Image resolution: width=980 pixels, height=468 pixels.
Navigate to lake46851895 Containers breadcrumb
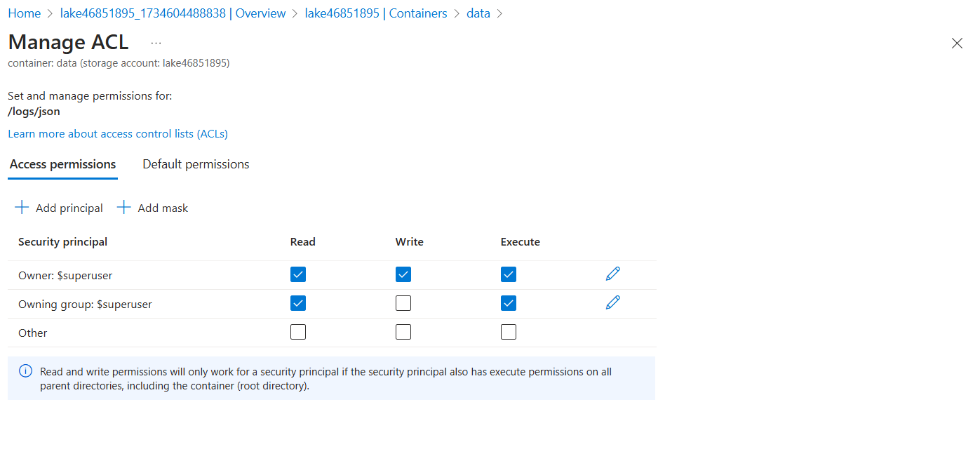(x=375, y=13)
